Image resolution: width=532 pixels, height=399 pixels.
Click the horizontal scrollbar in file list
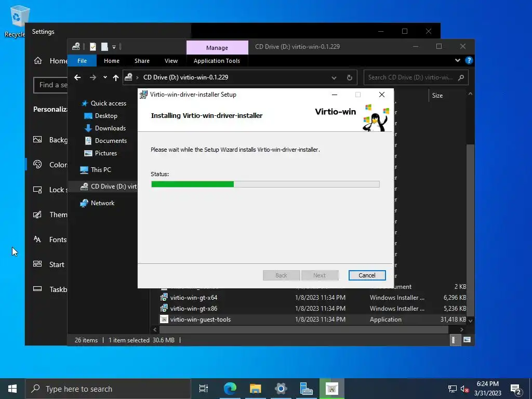coord(303,329)
